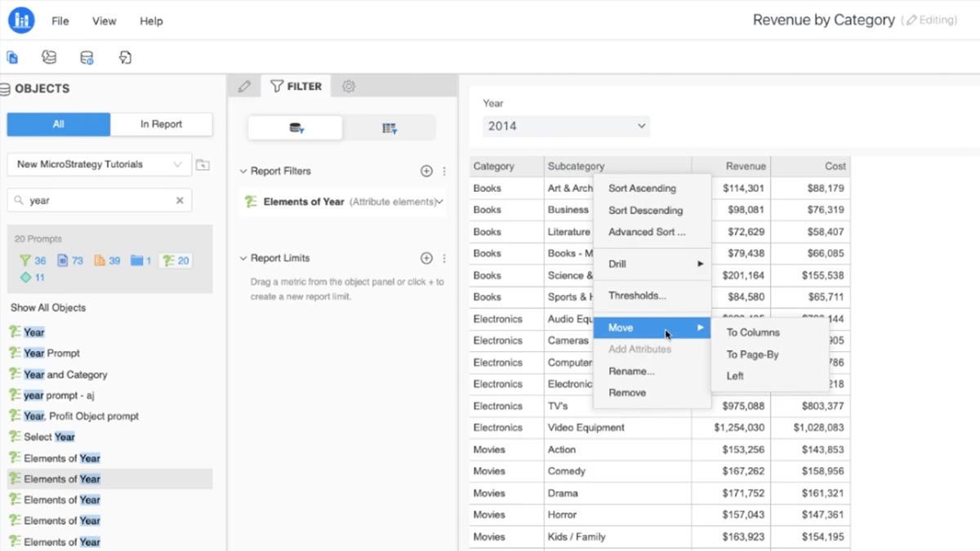This screenshot has height=551, width=980.
Task: Click the attribute elements prompt icon showing 20
Action: 167,260
